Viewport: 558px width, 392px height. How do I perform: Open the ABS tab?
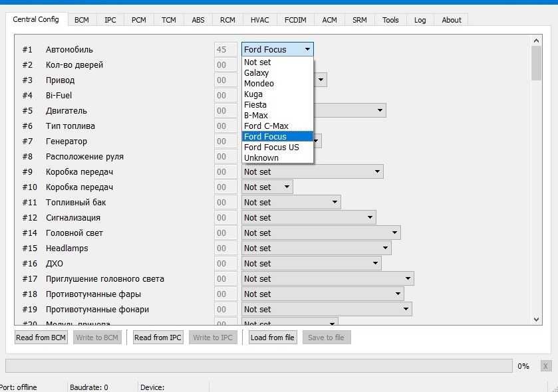point(198,20)
